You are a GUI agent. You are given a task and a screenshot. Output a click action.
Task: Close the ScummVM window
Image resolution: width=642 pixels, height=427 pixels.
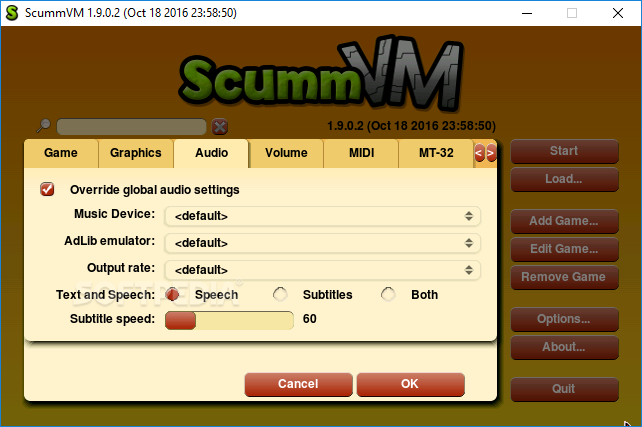click(617, 13)
